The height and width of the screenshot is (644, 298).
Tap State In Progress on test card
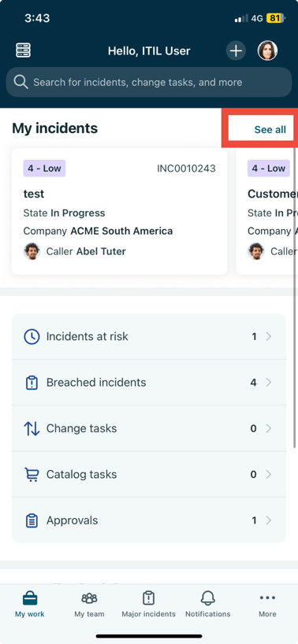click(64, 213)
